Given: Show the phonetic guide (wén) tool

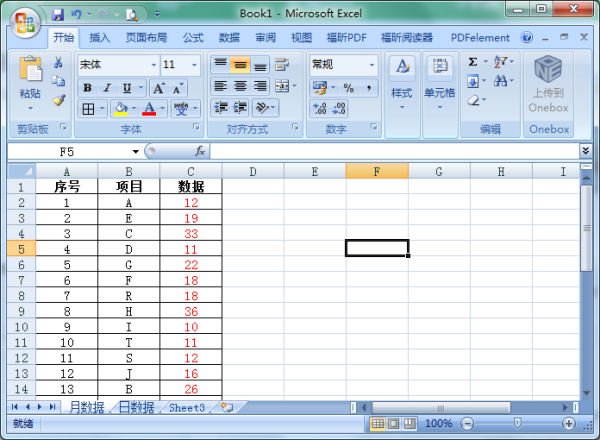Looking at the screenshot, I should click(181, 109).
